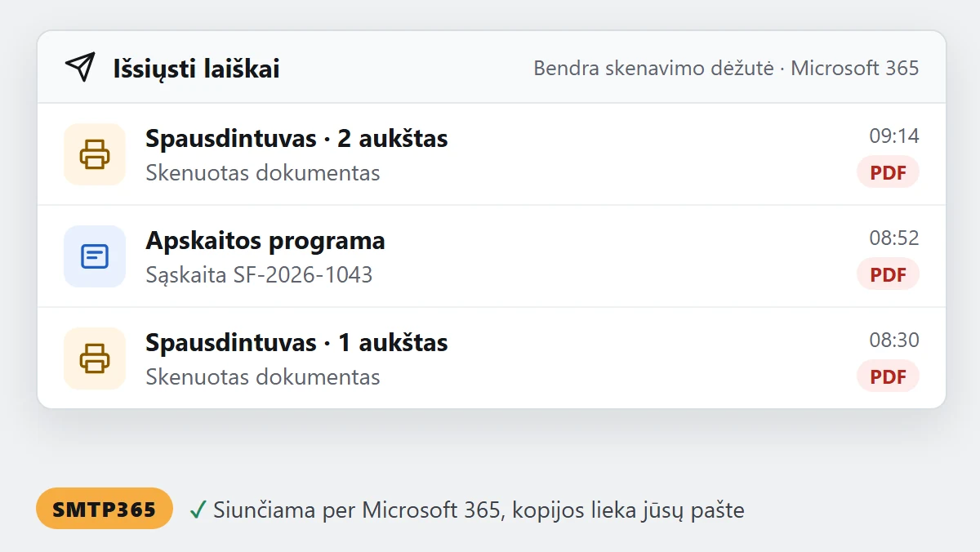Click the document icon for Apskaitos programa
Viewport: 980px width, 552px height.
(x=95, y=256)
